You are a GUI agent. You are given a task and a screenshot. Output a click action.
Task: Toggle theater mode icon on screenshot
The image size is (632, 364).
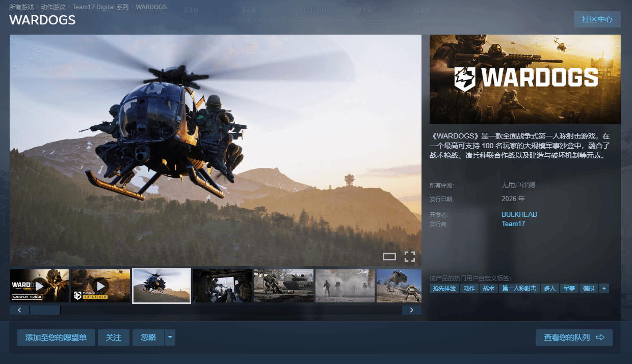pos(389,256)
